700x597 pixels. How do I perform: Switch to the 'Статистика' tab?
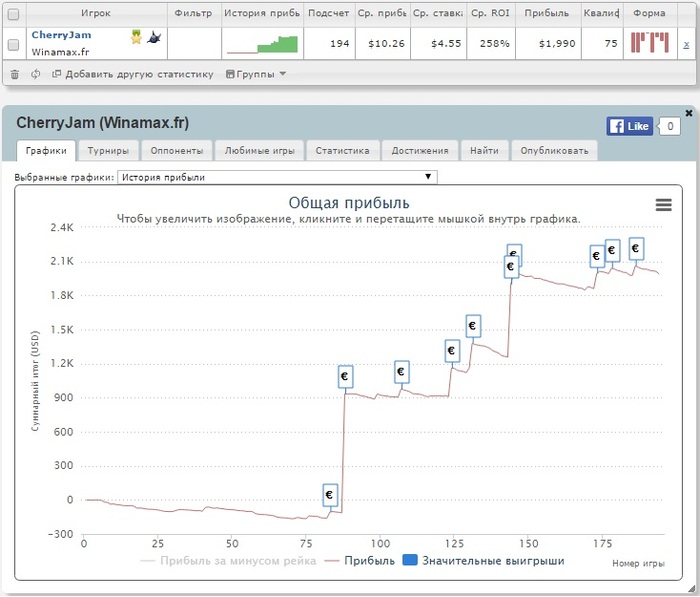(x=343, y=151)
